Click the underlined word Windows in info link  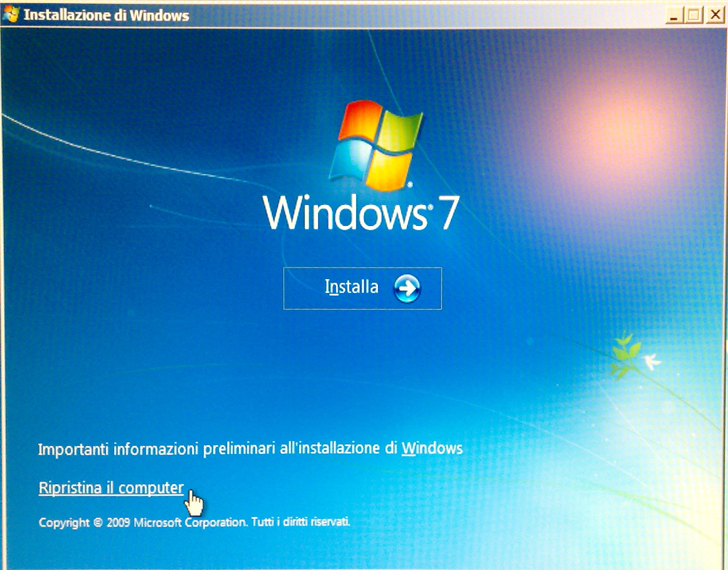pos(432,448)
